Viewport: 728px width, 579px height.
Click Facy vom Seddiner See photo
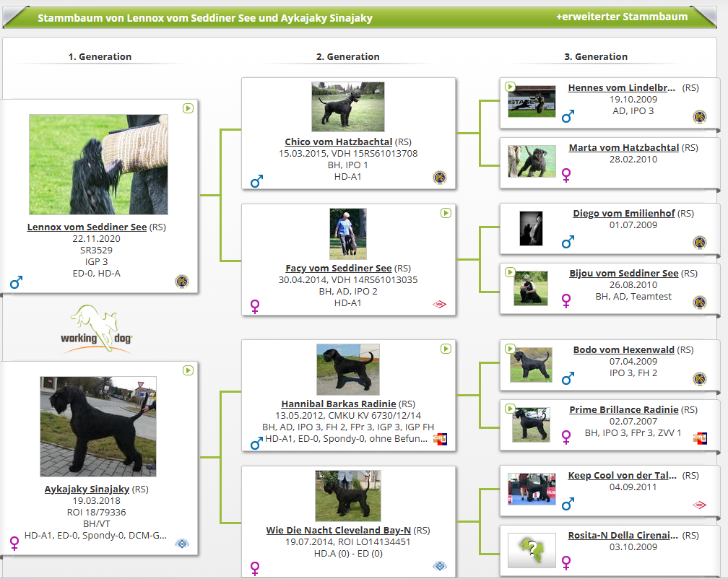348,234
